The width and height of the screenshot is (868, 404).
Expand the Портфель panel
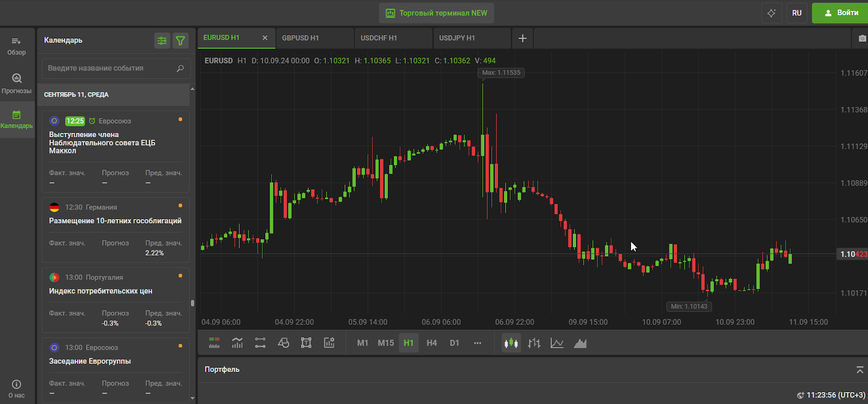click(x=859, y=370)
